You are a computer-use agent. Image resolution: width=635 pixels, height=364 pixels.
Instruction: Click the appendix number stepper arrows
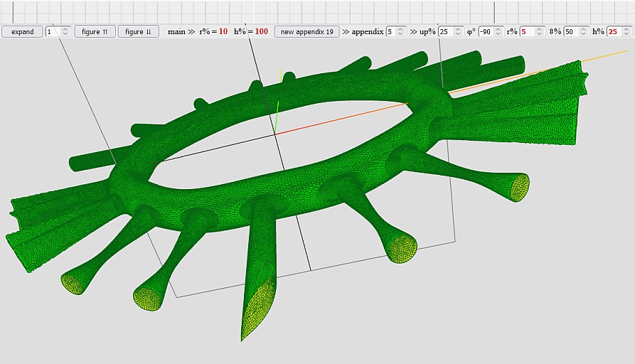[401, 32]
